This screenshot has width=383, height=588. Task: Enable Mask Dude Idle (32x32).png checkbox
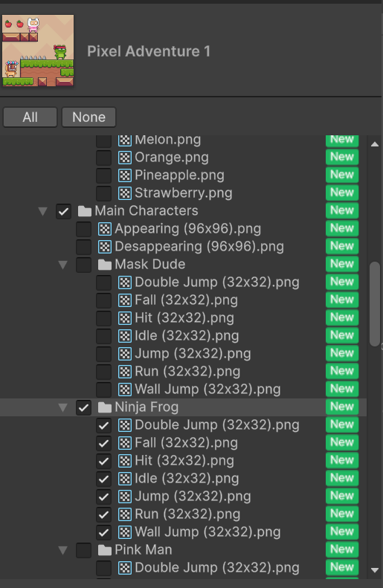pyautogui.click(x=103, y=336)
